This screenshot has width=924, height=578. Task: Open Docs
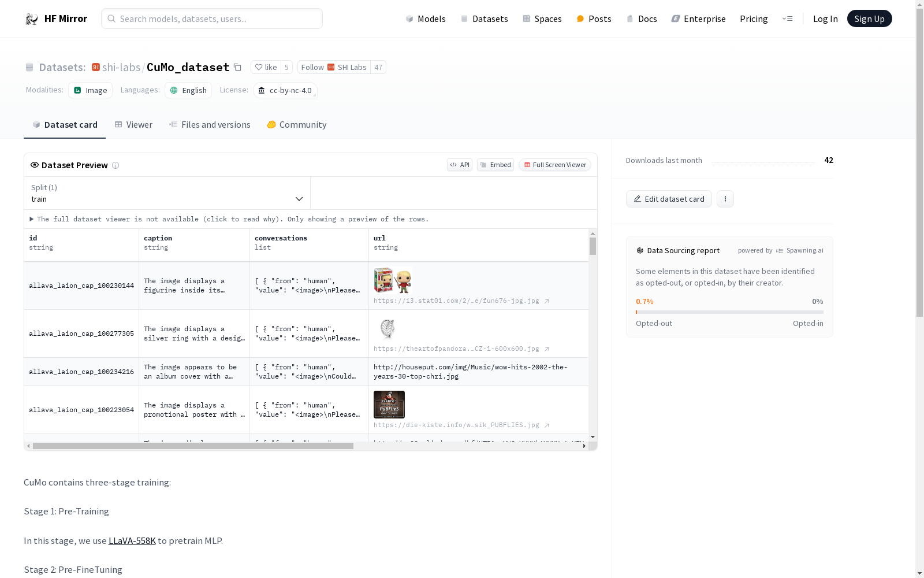642,18
